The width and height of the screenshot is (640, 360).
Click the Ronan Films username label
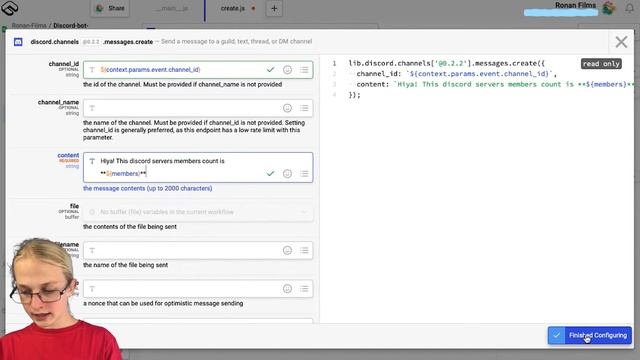pos(575,5)
